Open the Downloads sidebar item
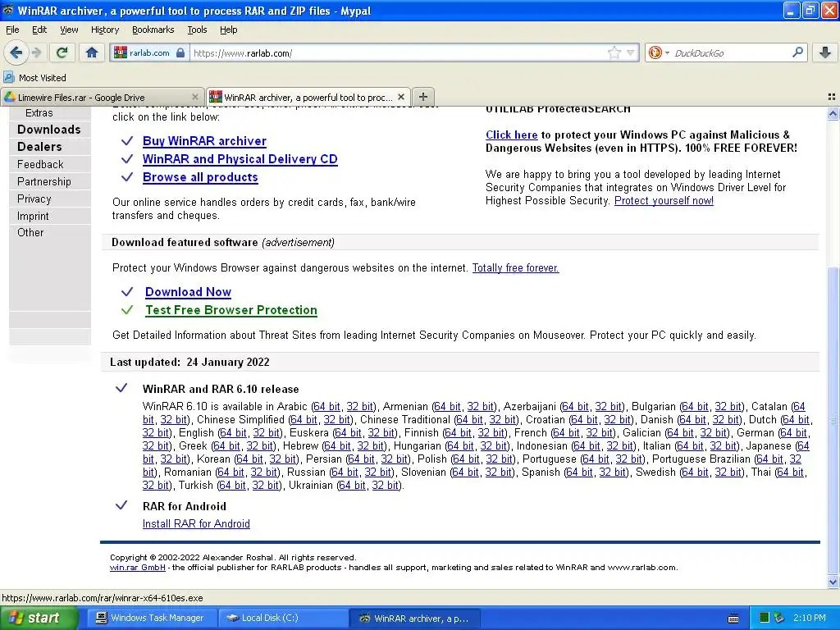This screenshot has height=630, width=840. pyautogui.click(x=48, y=129)
